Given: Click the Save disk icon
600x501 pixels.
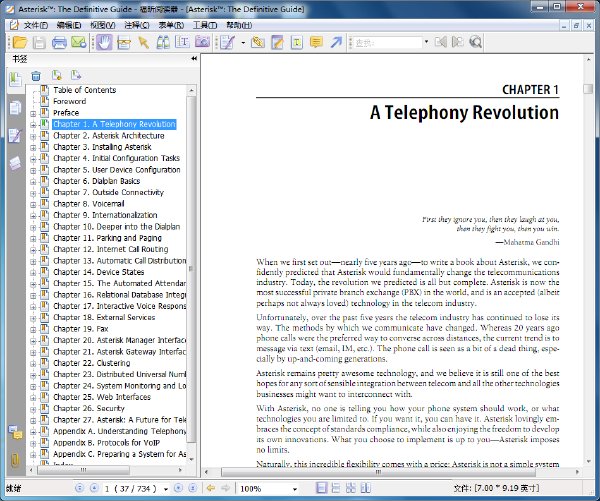Looking at the screenshot, I should click(x=39, y=42).
